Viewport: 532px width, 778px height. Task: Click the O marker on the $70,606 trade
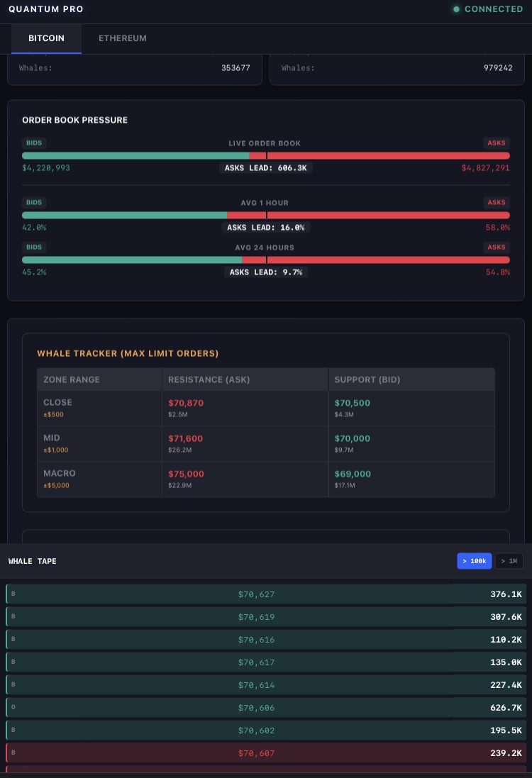click(x=13, y=708)
